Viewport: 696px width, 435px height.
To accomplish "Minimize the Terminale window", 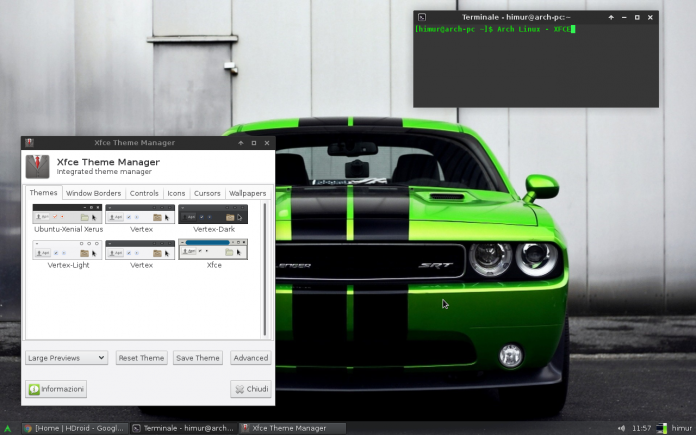I will pyautogui.click(x=624, y=17).
